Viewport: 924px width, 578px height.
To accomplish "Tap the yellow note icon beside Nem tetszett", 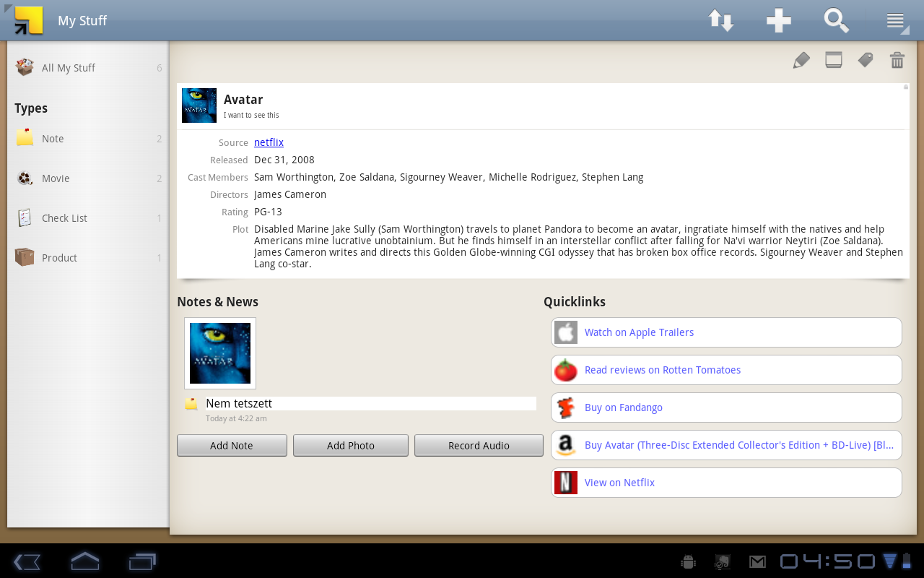I will [x=191, y=404].
